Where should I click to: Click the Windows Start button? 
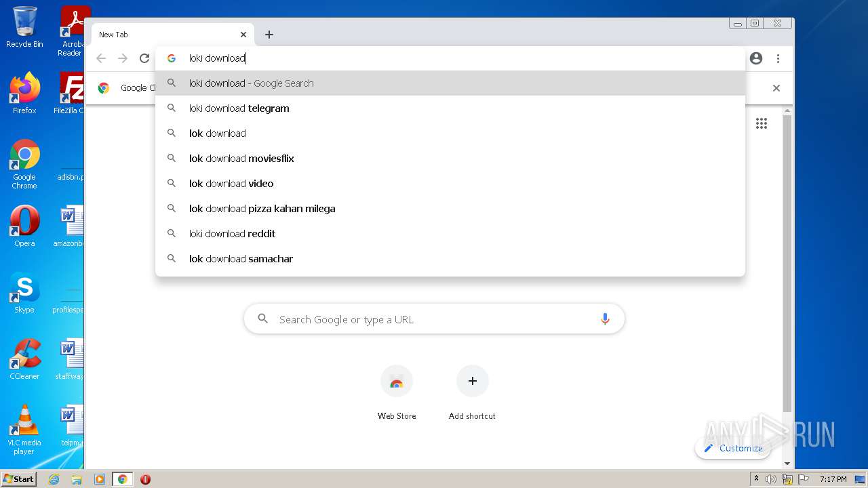point(19,479)
